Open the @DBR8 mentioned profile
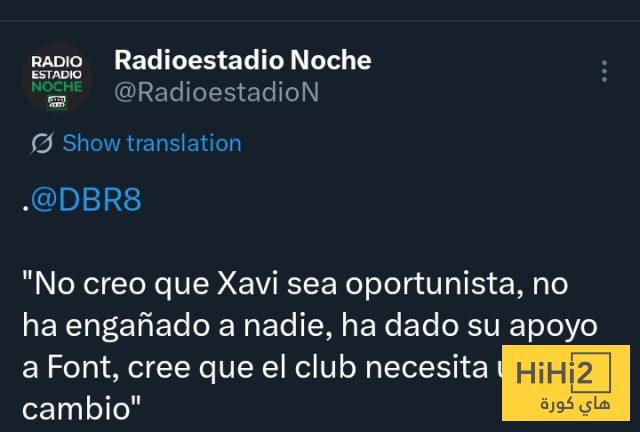Viewport: 640px width, 432px height. pyautogui.click(x=86, y=199)
